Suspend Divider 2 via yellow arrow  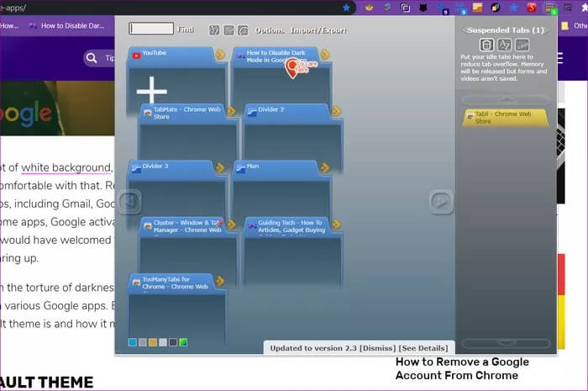click(336, 111)
